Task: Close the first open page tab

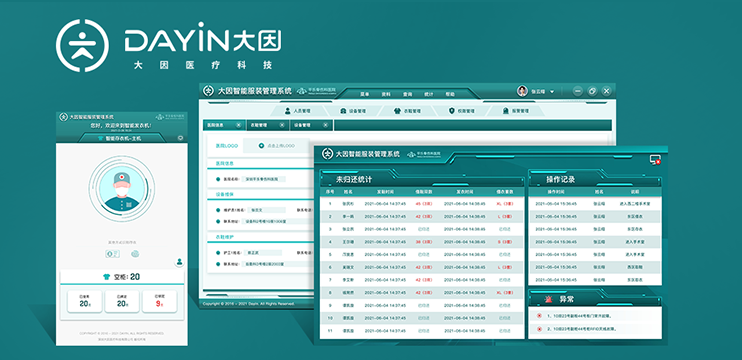Action: click(x=238, y=125)
